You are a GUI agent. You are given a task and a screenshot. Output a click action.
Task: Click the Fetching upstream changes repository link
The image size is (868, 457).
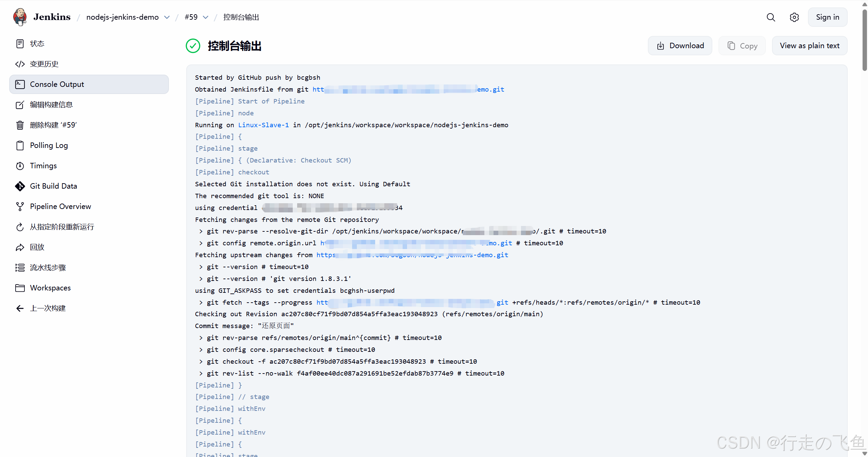tap(412, 255)
